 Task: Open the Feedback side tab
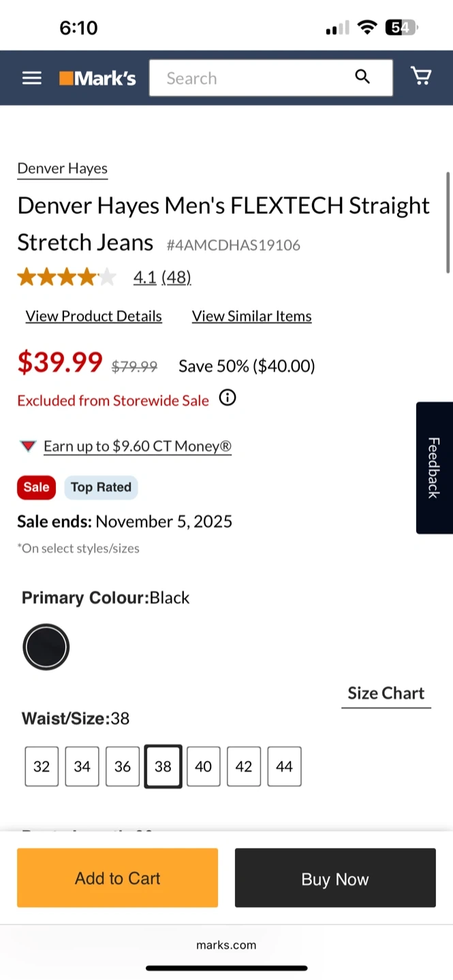click(x=434, y=468)
